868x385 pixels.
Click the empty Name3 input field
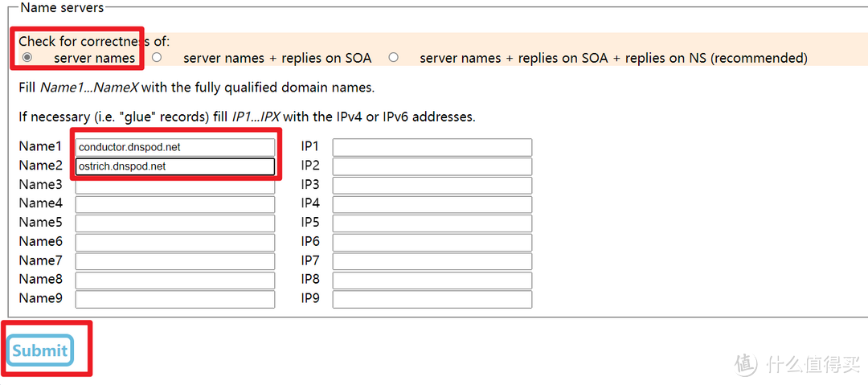coord(175,186)
